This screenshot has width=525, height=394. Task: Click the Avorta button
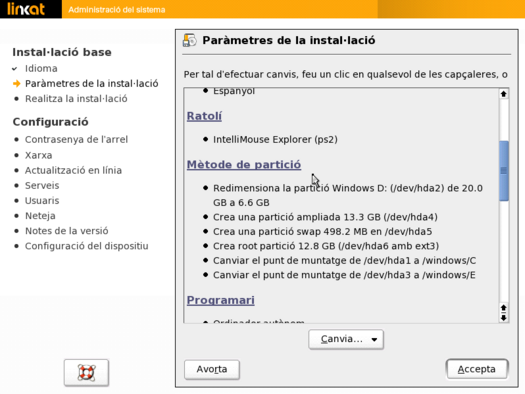[212, 369]
